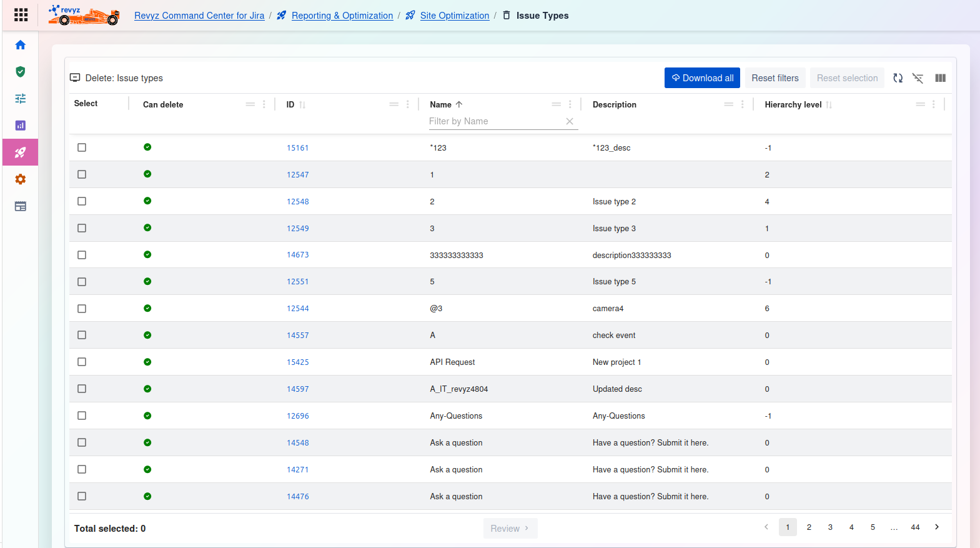Open the Description column options menu
Image resolution: width=980 pixels, height=548 pixels.
coord(742,104)
